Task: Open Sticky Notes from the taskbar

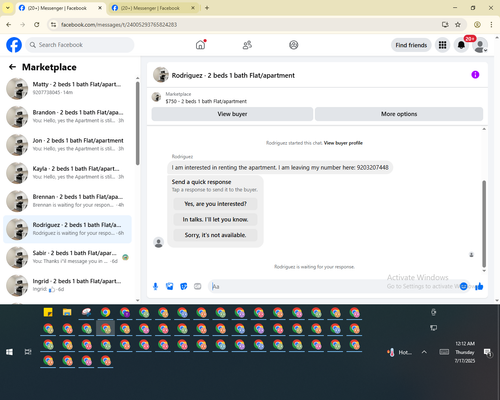Action: 48,312
